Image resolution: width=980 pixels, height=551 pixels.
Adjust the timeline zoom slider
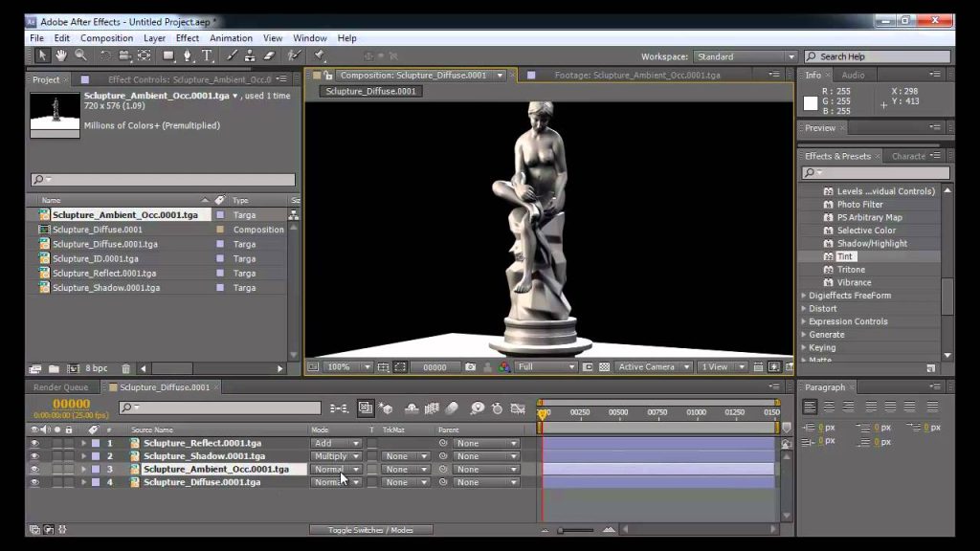pyautogui.click(x=575, y=530)
